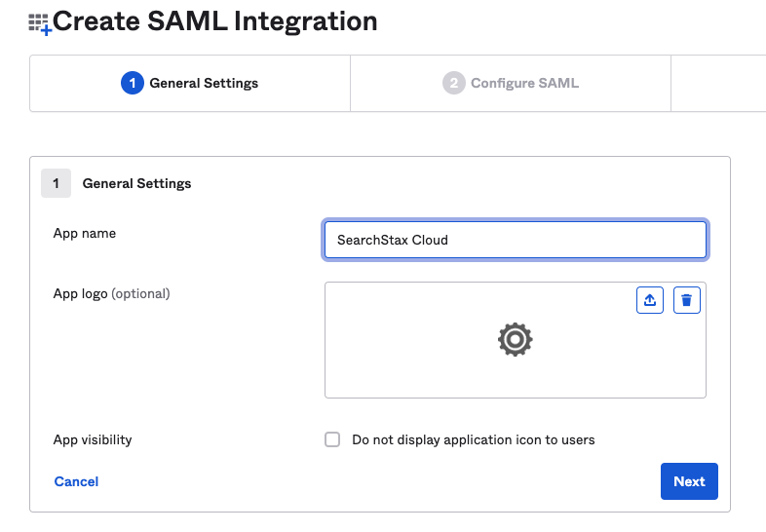Screen dimensions: 766x532
Task: Click the App visibility label
Action: 93,439
